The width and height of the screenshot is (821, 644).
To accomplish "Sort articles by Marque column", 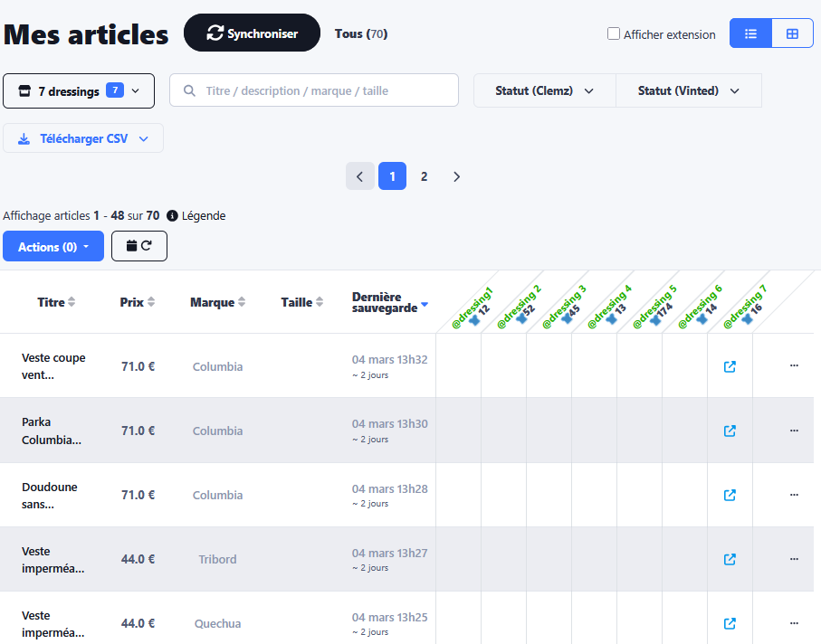I will coord(217,302).
